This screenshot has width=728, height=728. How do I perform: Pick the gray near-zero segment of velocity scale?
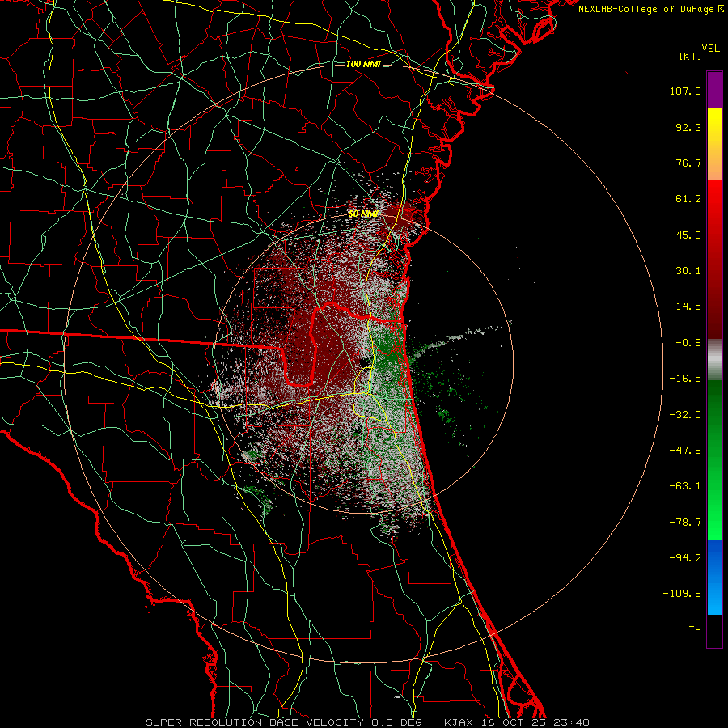point(714,360)
